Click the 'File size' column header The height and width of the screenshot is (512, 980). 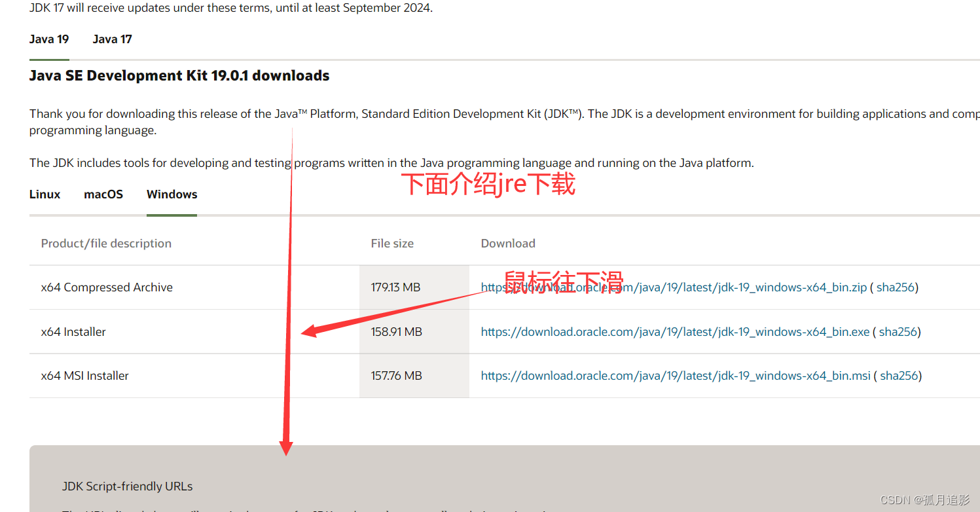tap(392, 244)
